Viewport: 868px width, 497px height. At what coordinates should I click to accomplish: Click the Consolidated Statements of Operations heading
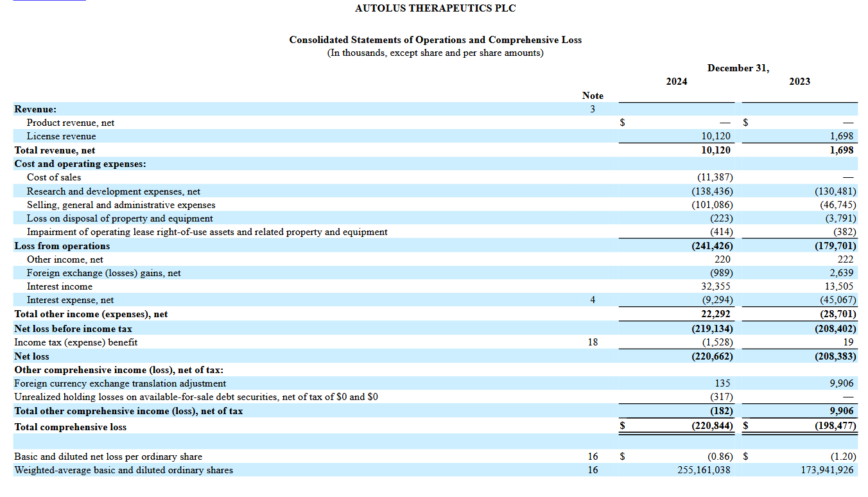coord(435,40)
